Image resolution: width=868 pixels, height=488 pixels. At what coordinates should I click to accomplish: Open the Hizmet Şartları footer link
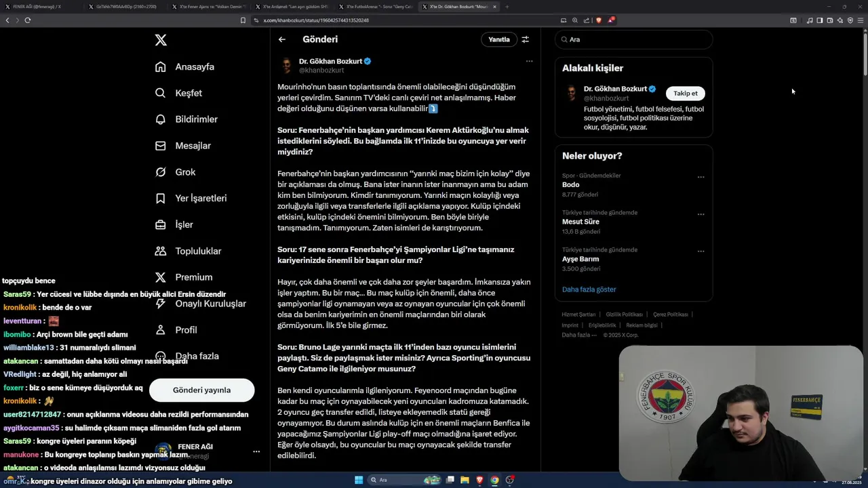(578, 314)
